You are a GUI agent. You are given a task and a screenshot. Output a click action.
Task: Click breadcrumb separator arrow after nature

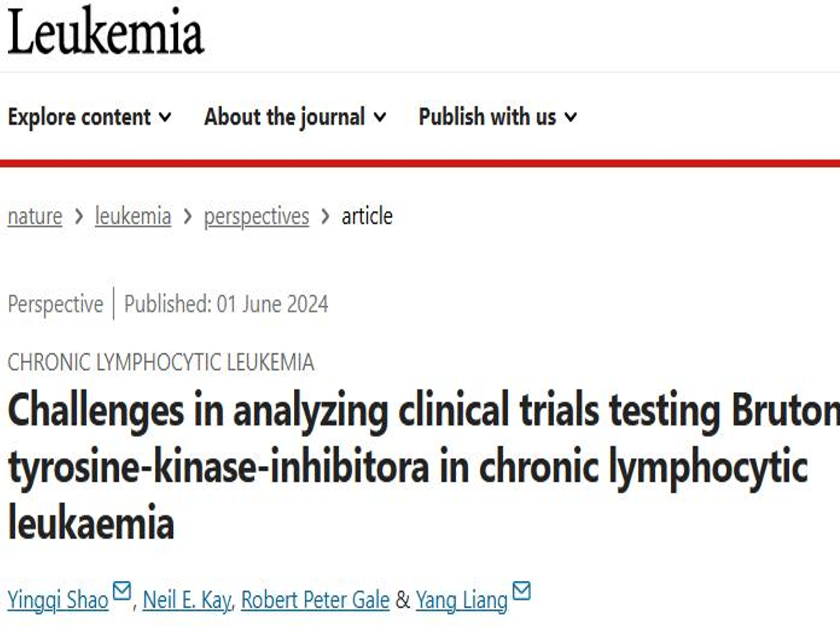79,216
